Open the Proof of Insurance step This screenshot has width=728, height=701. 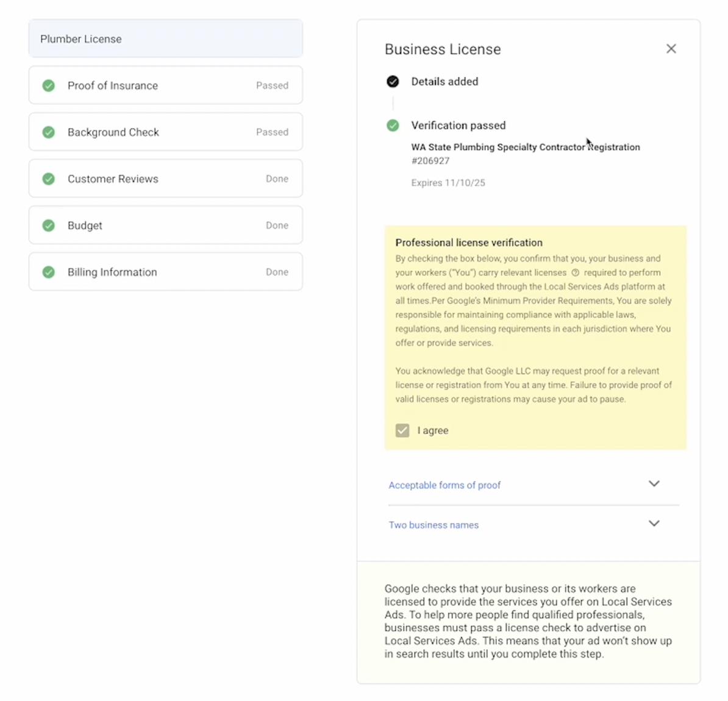coord(166,85)
